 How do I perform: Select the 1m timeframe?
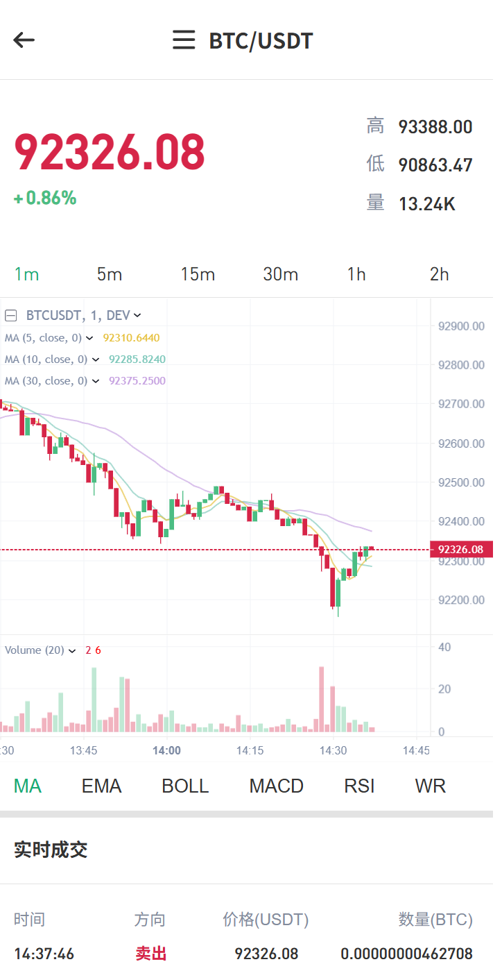pyautogui.click(x=27, y=274)
